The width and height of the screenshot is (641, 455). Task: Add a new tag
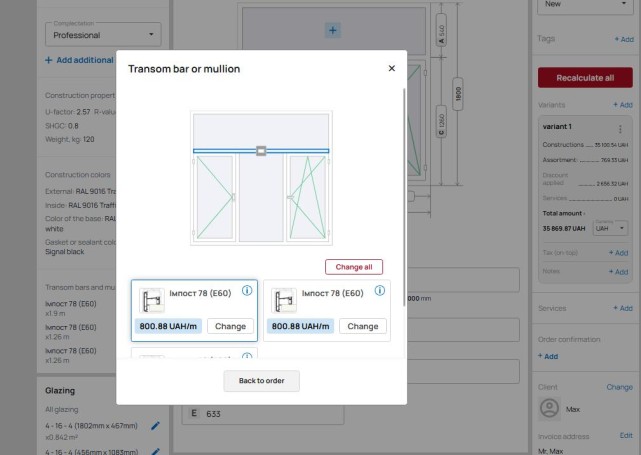[624, 39]
